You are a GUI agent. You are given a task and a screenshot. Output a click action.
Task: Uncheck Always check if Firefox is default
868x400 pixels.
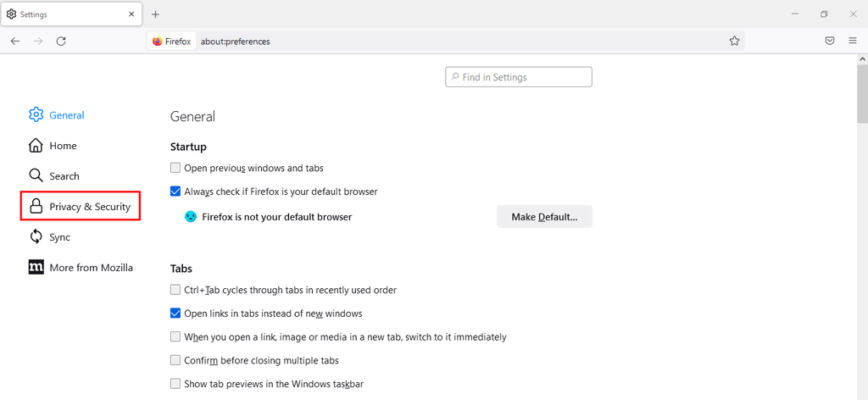175,192
